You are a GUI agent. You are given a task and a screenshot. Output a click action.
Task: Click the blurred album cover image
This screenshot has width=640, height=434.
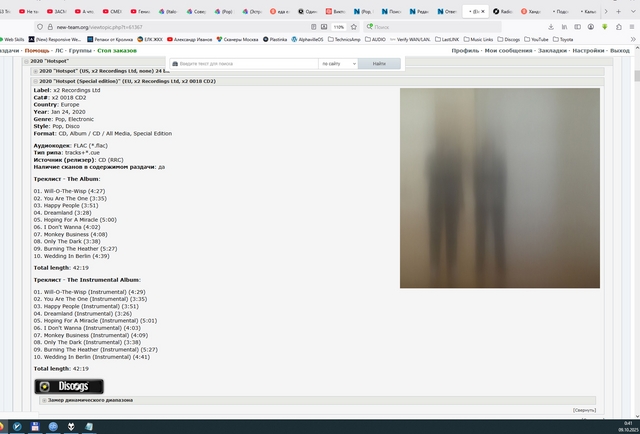[499, 187]
